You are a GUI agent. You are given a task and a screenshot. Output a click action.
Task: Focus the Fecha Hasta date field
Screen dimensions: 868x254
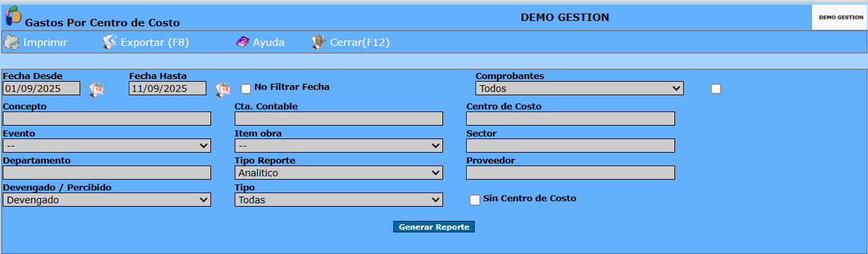[168, 88]
